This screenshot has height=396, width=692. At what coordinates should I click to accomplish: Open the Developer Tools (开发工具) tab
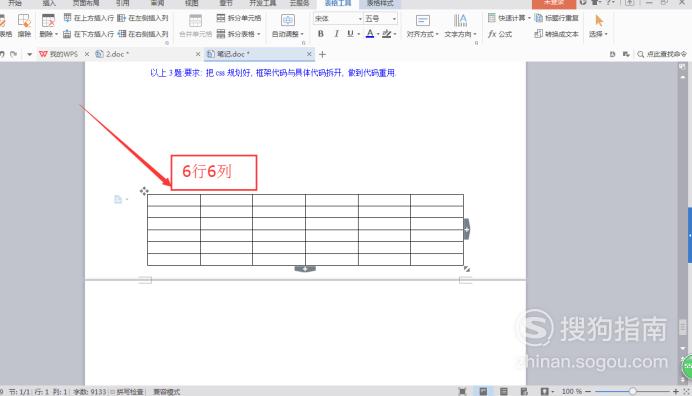(x=263, y=4)
